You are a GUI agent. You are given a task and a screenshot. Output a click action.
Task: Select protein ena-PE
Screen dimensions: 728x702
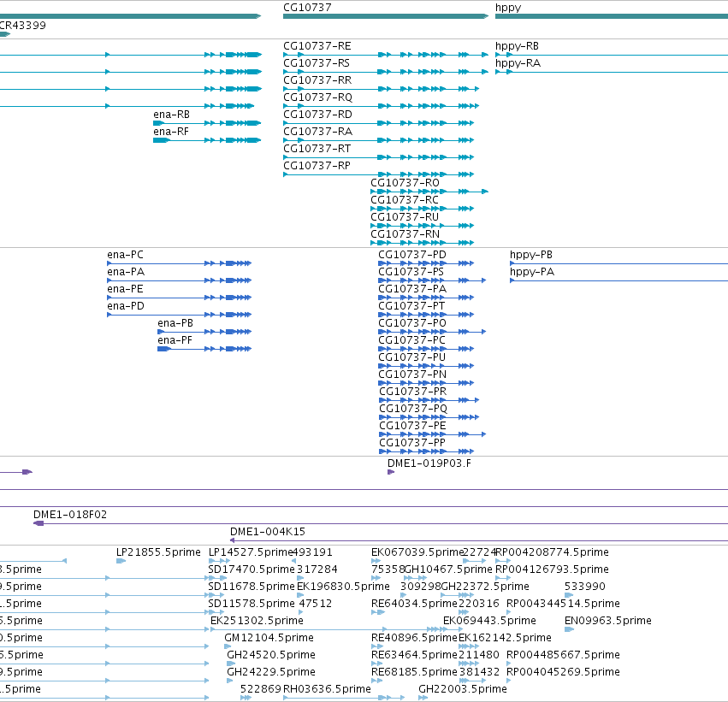[125, 289]
